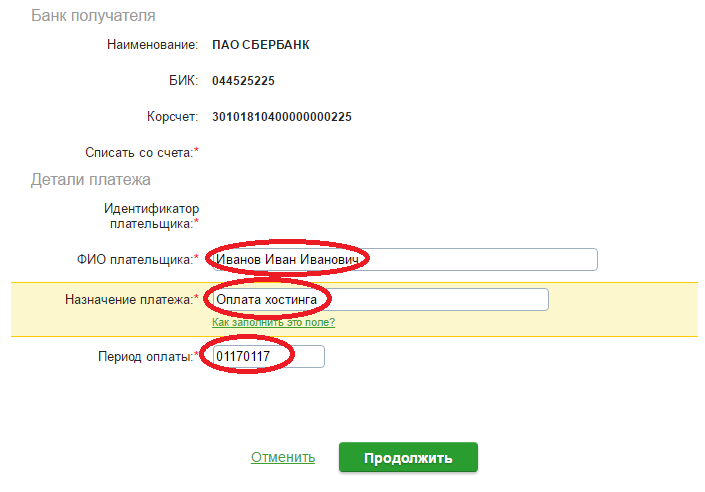Select the БИК value 044525225

click(243, 80)
